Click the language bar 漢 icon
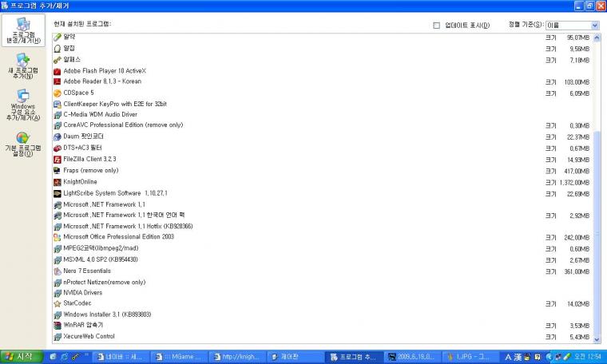 tap(518, 357)
